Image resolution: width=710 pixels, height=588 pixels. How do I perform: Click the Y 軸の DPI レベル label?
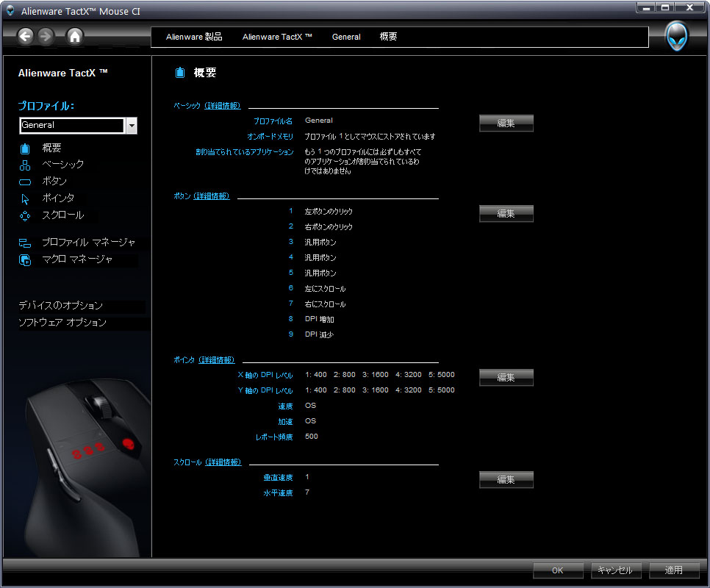pyautogui.click(x=265, y=390)
